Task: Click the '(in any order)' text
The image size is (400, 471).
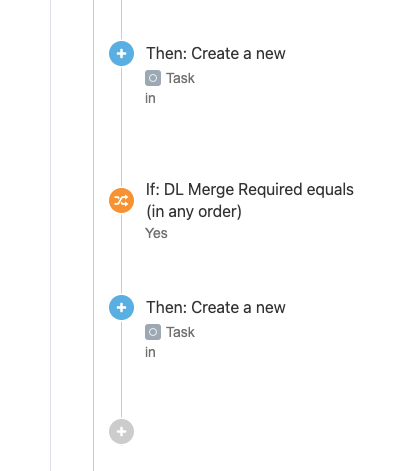Action: tap(194, 212)
